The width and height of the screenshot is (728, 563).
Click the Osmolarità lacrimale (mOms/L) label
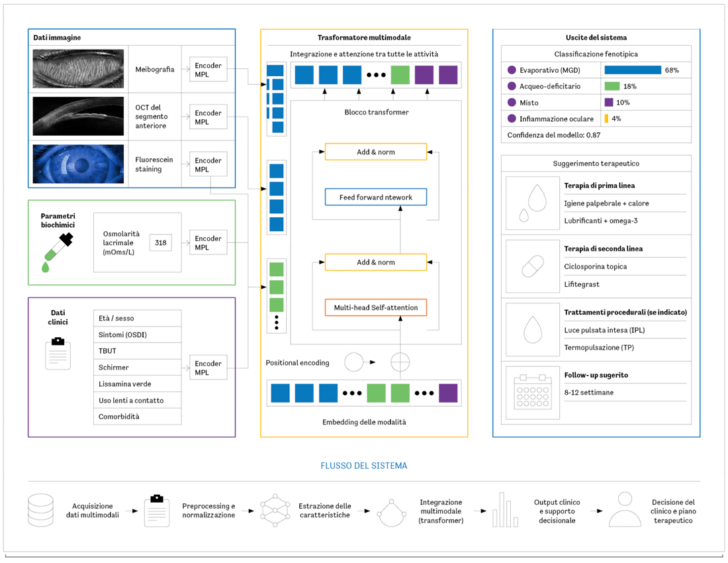(120, 242)
